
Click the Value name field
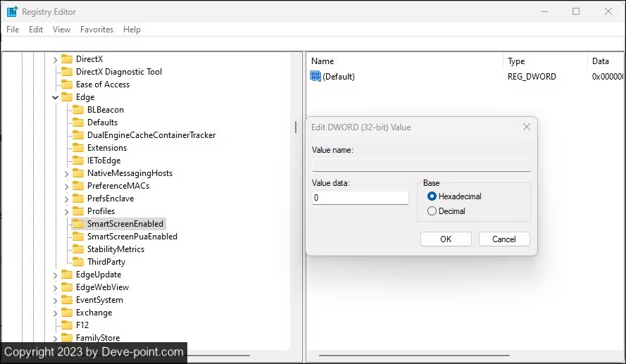click(x=421, y=165)
